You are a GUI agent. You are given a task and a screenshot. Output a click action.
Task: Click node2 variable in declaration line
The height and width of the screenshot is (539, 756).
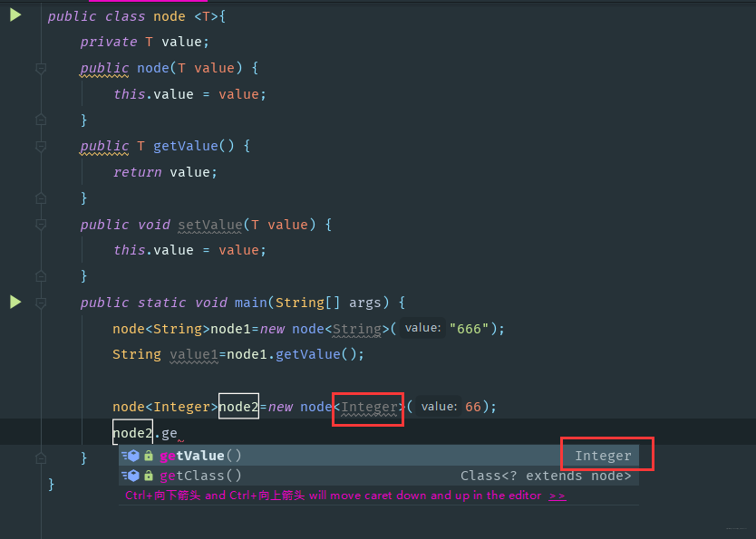(238, 407)
